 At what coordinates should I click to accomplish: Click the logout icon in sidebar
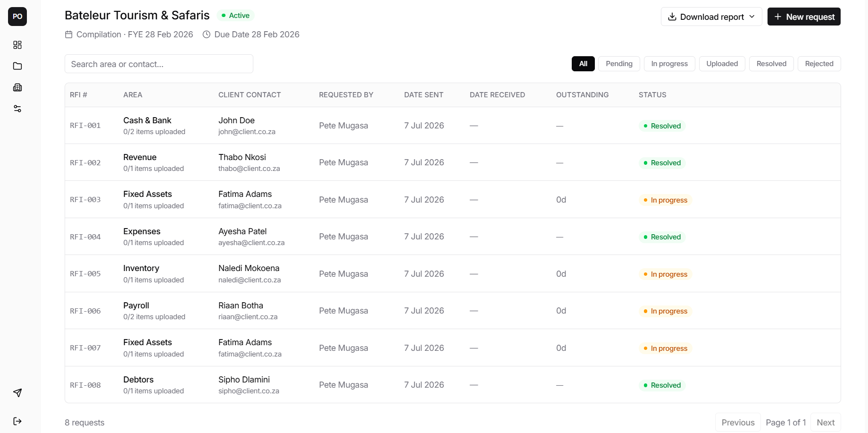click(x=17, y=421)
